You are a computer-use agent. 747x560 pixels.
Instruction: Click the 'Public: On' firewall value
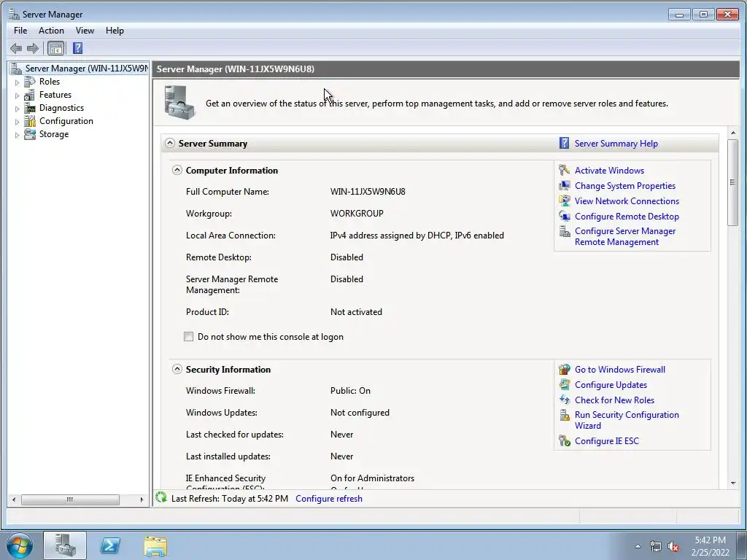(350, 391)
